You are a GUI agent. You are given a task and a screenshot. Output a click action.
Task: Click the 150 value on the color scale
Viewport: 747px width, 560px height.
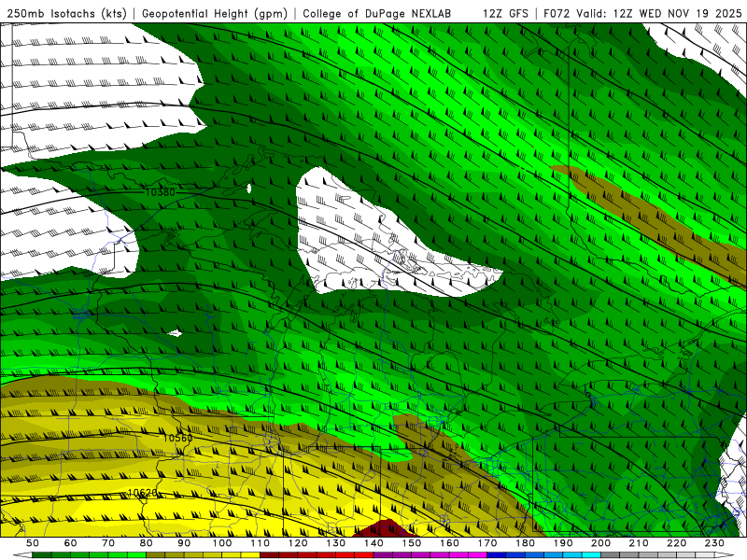point(412,543)
